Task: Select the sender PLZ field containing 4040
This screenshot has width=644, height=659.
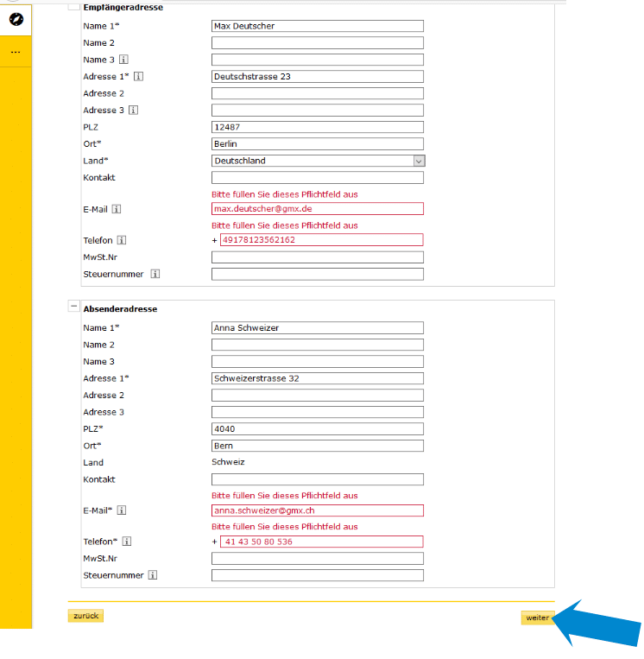Action: 317,429
